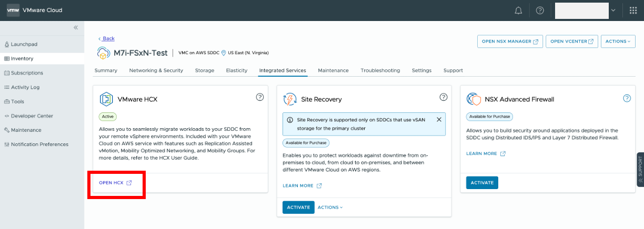Switch to the Networking & Security tab
Image resolution: width=644 pixels, height=229 pixels.
156,70
